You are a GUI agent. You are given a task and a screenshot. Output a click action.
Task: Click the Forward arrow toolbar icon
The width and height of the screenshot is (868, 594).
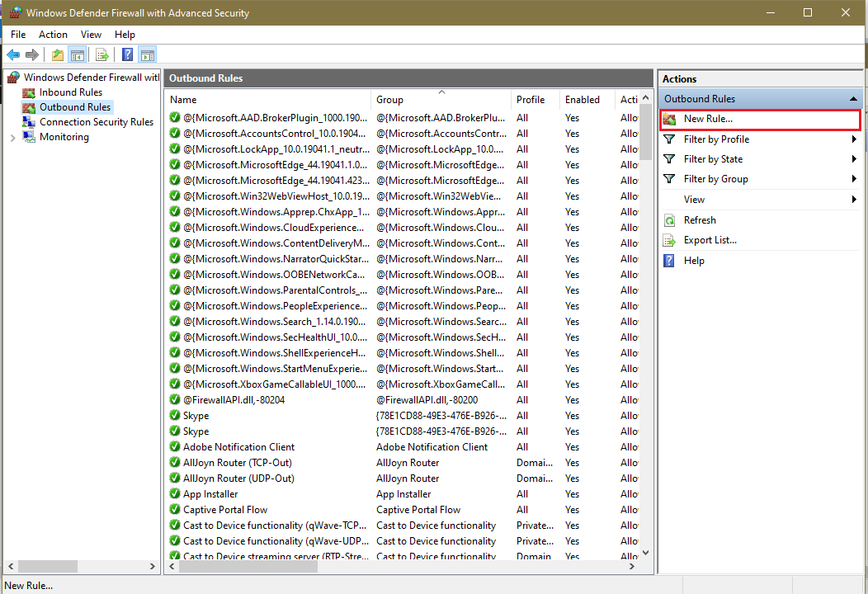tap(32, 54)
